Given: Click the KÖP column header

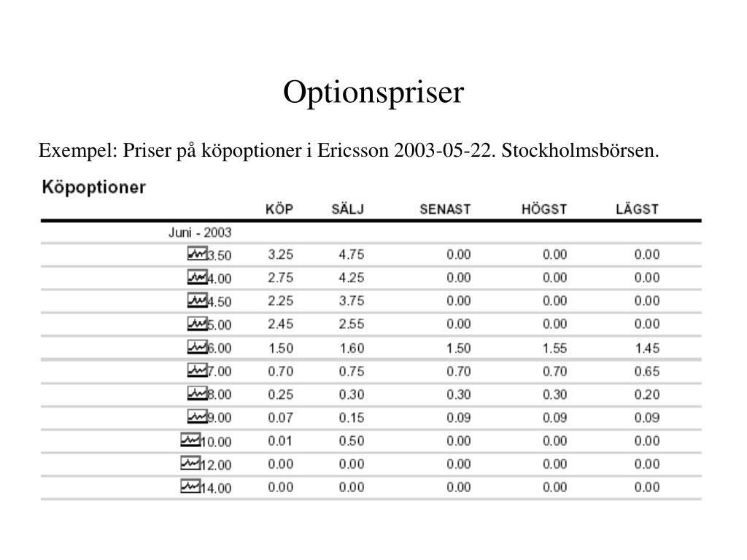Looking at the screenshot, I should 279,209.
